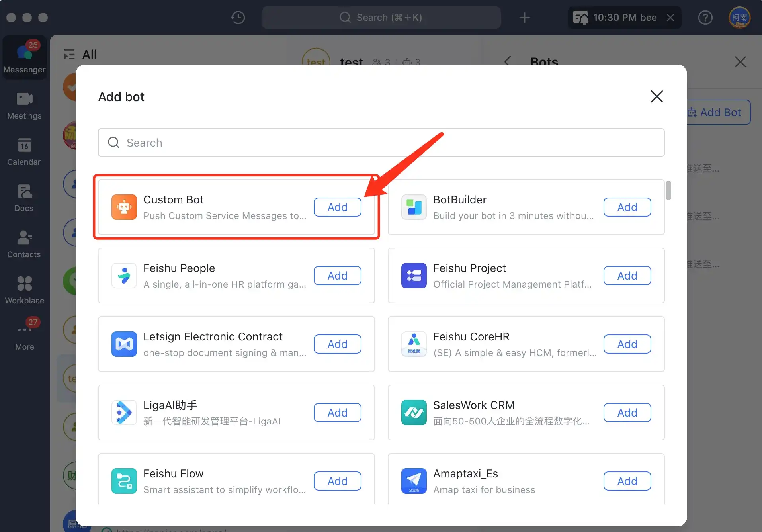Add the BotBuilder bot
This screenshot has width=762, height=532.
point(627,207)
